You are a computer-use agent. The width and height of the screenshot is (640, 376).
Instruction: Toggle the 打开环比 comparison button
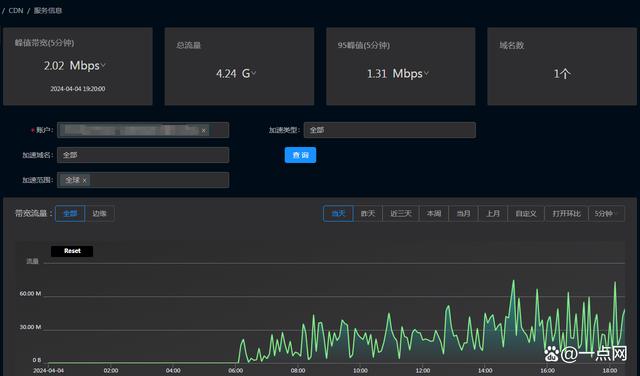pos(567,214)
